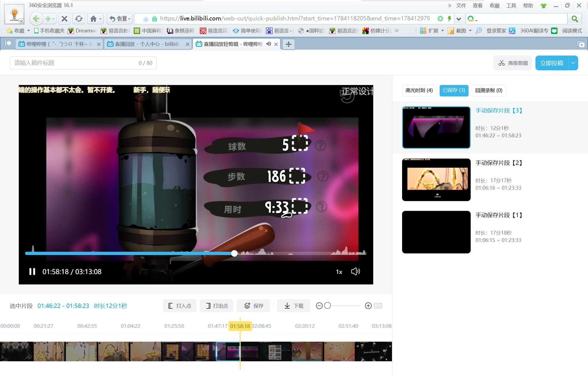Click the magnifier search button
This screenshot has height=376, width=588.
click(x=575, y=19)
